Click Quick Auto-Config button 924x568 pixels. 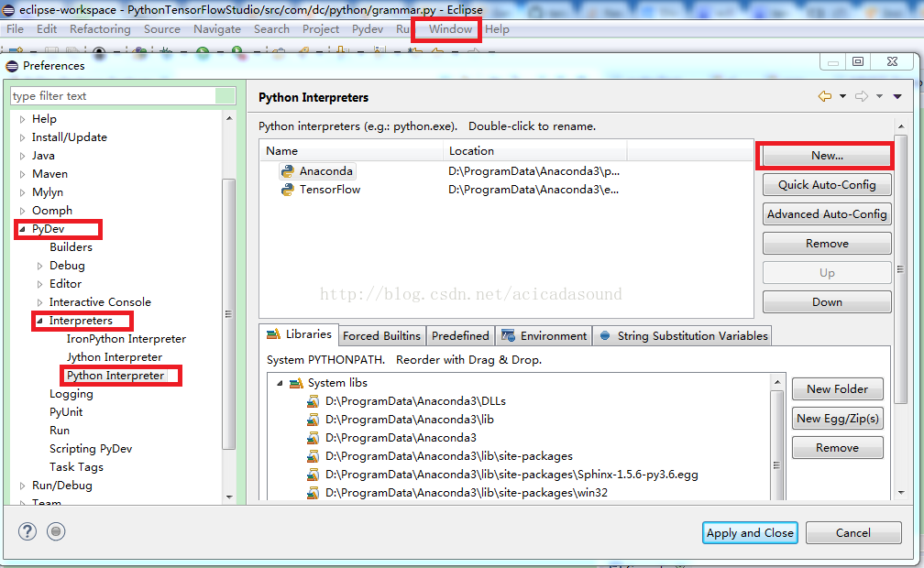pyautogui.click(x=827, y=185)
